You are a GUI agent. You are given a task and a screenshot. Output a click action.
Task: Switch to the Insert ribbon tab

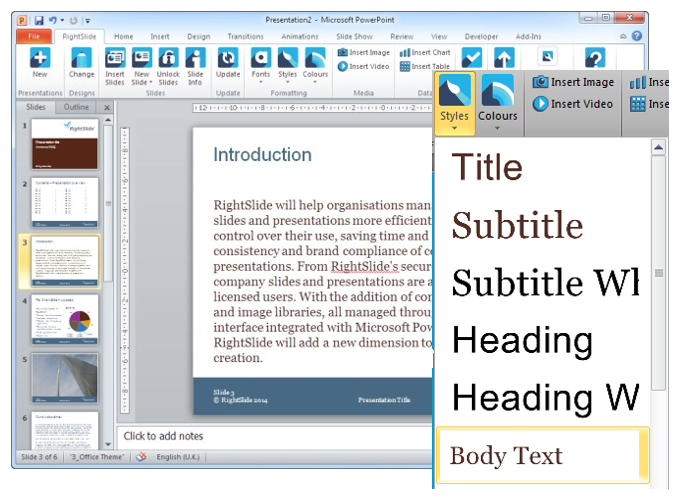tap(160, 36)
